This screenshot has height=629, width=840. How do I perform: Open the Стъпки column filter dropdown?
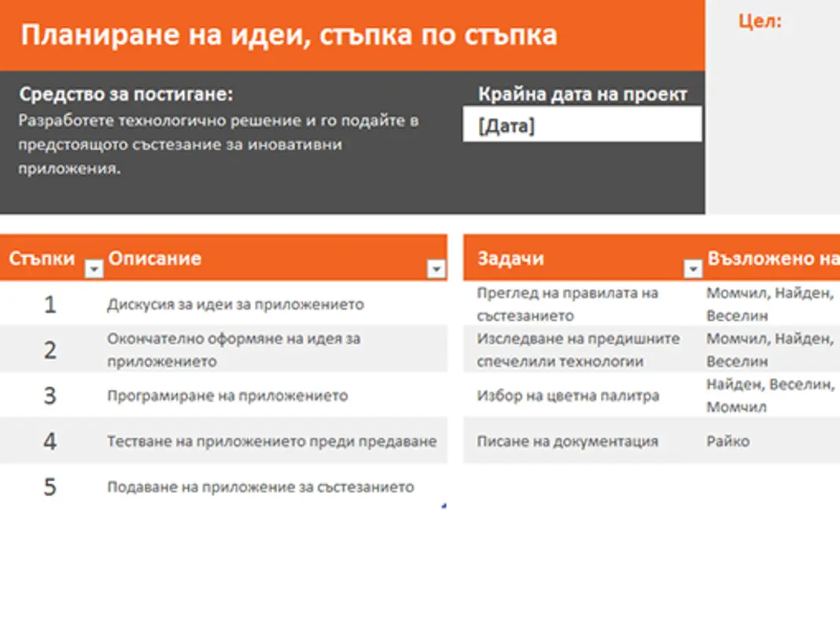[94, 268]
